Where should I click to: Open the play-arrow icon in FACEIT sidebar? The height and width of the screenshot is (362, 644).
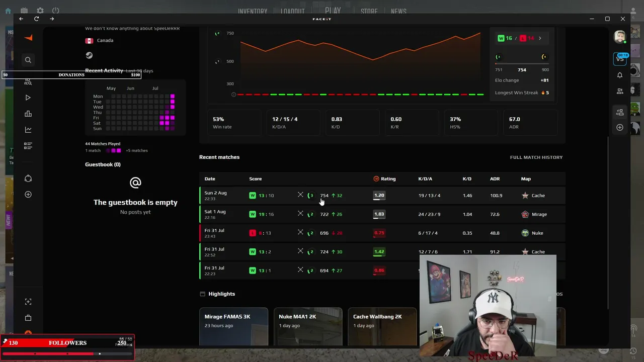click(x=28, y=98)
